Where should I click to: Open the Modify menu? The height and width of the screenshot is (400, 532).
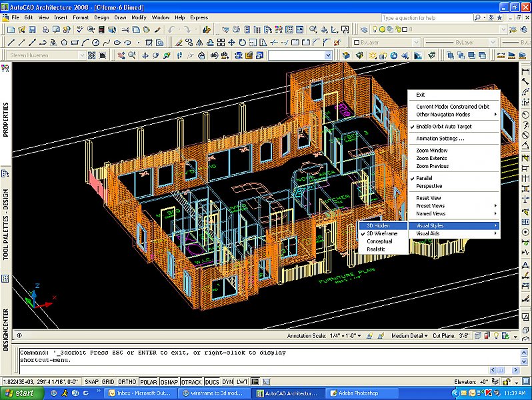[139, 17]
